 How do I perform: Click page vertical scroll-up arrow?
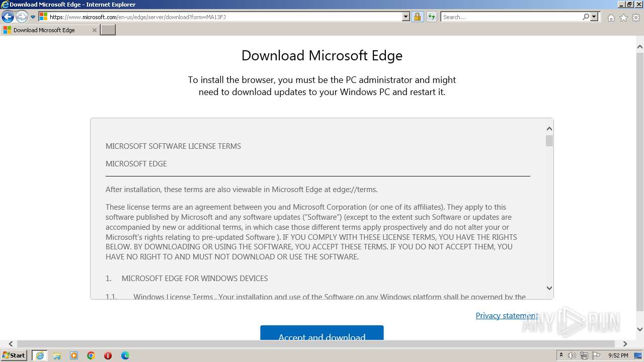coord(640,47)
